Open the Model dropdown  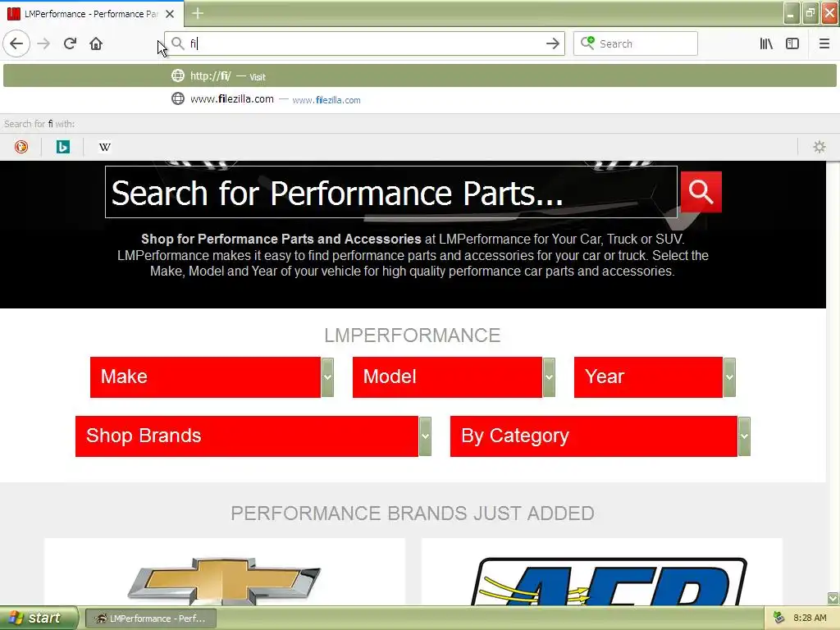pos(454,377)
